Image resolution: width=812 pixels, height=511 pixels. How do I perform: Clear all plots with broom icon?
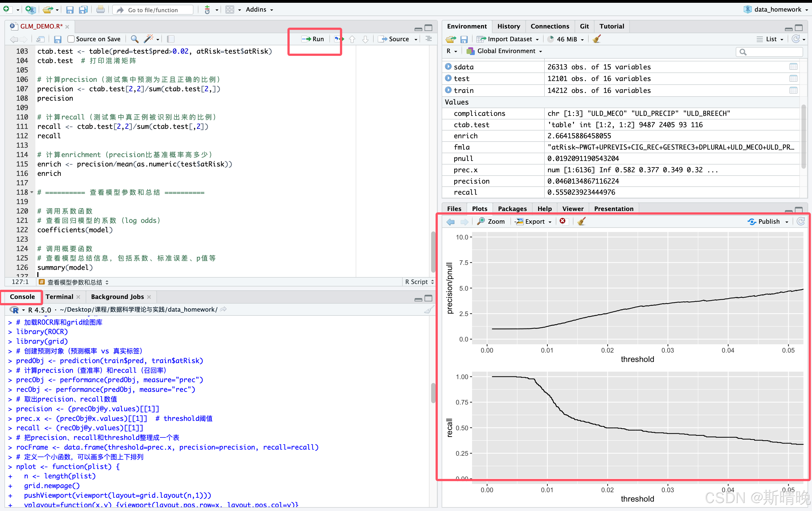[581, 221]
